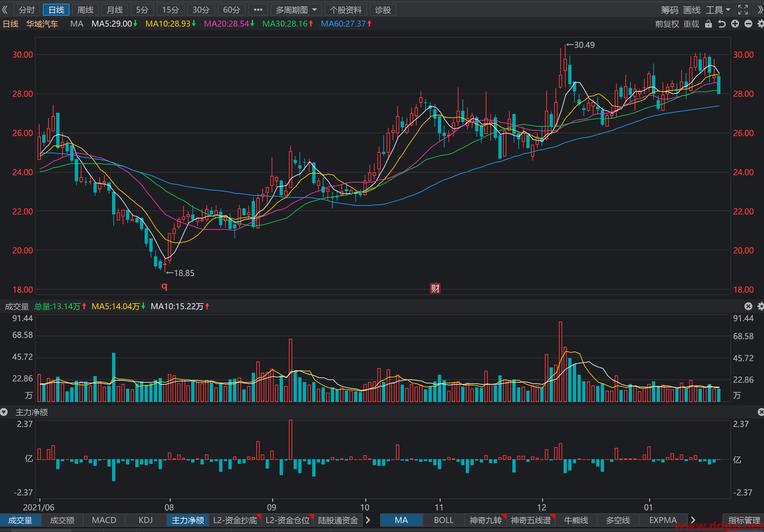The image size is (764, 532).
Task: Zoom out chart with minus icon
Action: [x=748, y=24]
